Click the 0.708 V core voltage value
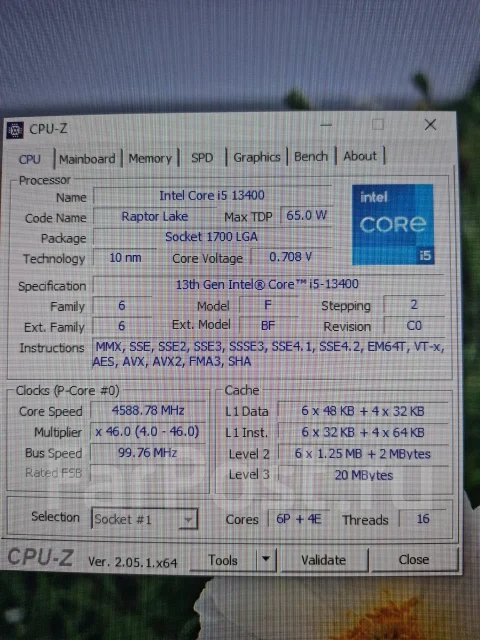 click(x=291, y=257)
